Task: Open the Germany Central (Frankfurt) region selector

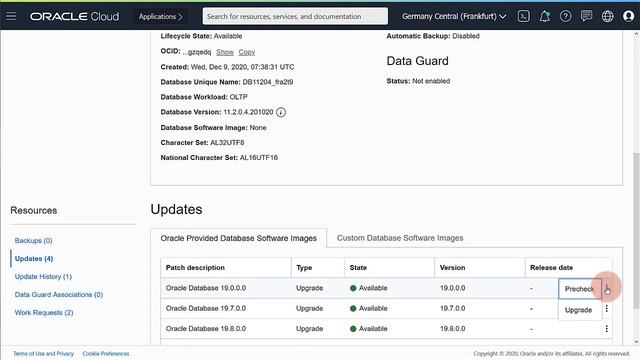Action: [x=454, y=16]
